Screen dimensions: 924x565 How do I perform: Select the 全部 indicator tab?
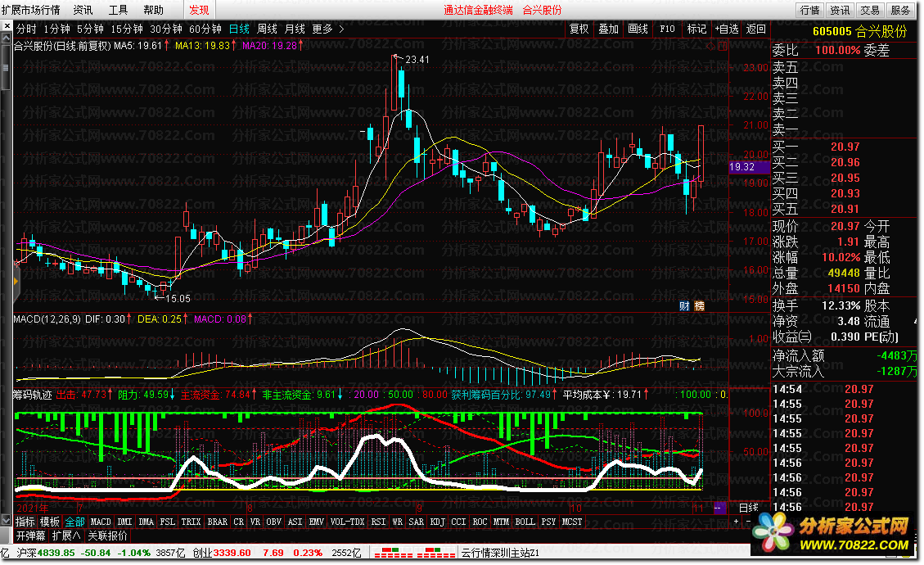(74, 522)
